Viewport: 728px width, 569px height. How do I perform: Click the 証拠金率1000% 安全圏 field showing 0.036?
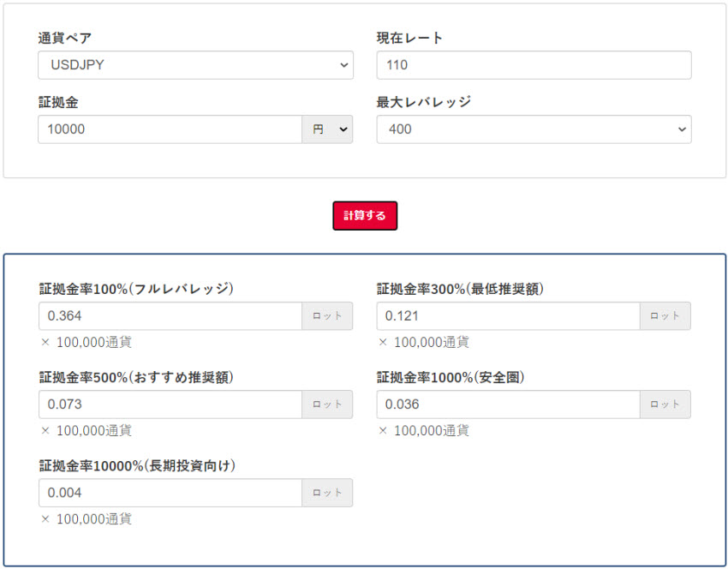(508, 404)
